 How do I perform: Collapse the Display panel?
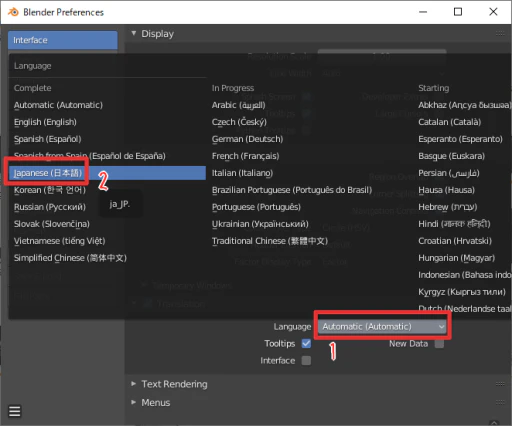coord(134,33)
